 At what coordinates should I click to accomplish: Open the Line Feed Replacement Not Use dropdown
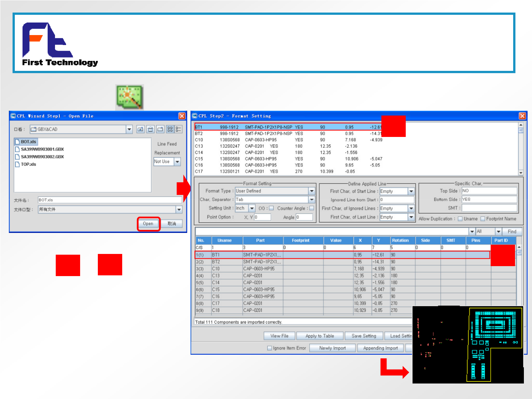coord(178,162)
